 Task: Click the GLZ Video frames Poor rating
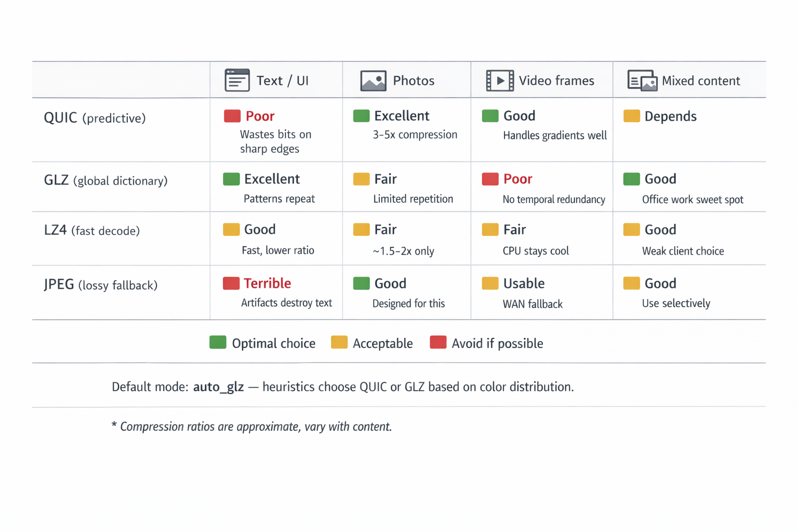517,179
